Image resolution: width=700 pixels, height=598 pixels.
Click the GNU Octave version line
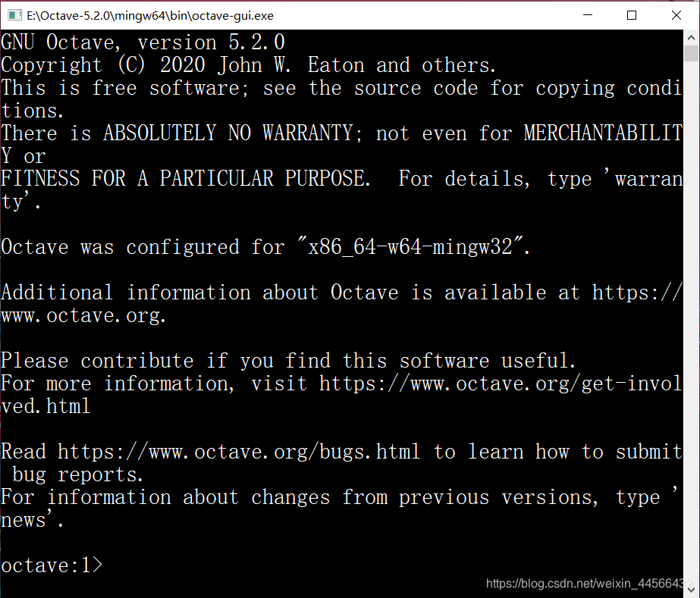pos(140,42)
